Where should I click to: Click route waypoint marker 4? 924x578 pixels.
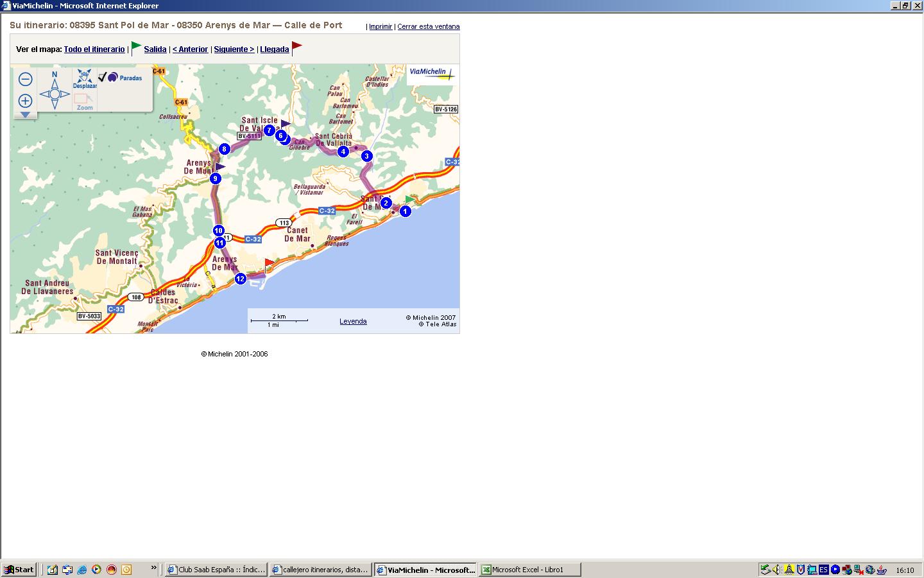pos(343,152)
